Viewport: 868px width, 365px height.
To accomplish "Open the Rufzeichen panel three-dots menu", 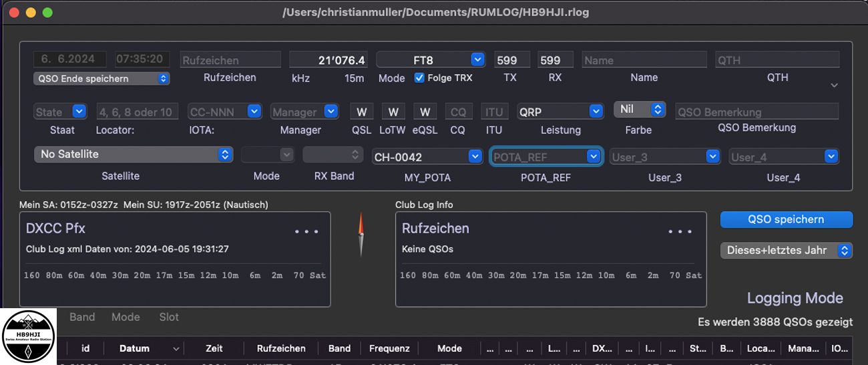I will (680, 232).
